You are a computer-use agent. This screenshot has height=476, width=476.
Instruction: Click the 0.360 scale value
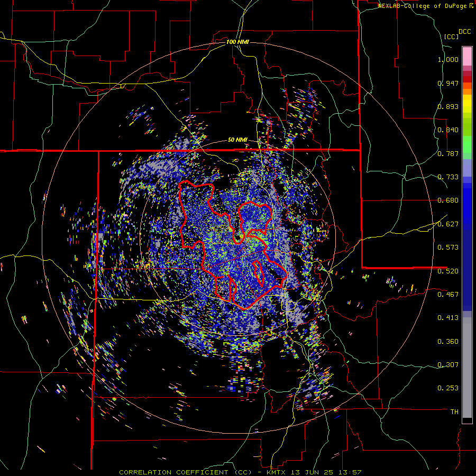(448, 342)
